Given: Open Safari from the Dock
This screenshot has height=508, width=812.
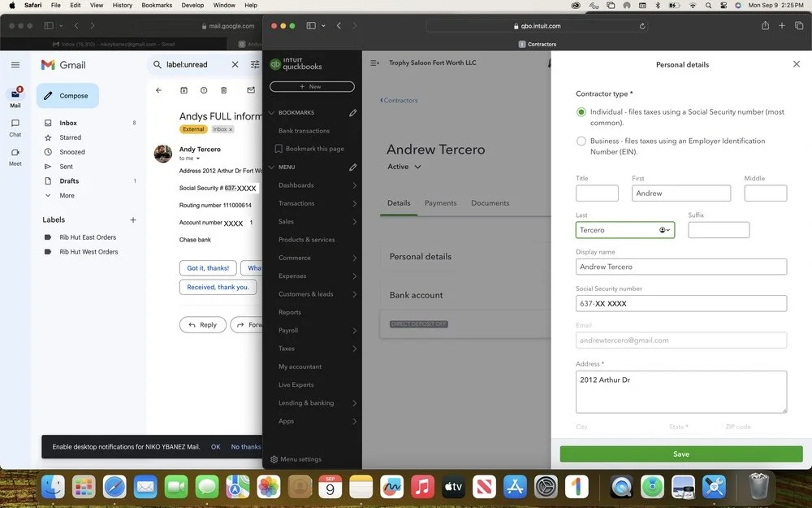Looking at the screenshot, I should pyautogui.click(x=114, y=487).
